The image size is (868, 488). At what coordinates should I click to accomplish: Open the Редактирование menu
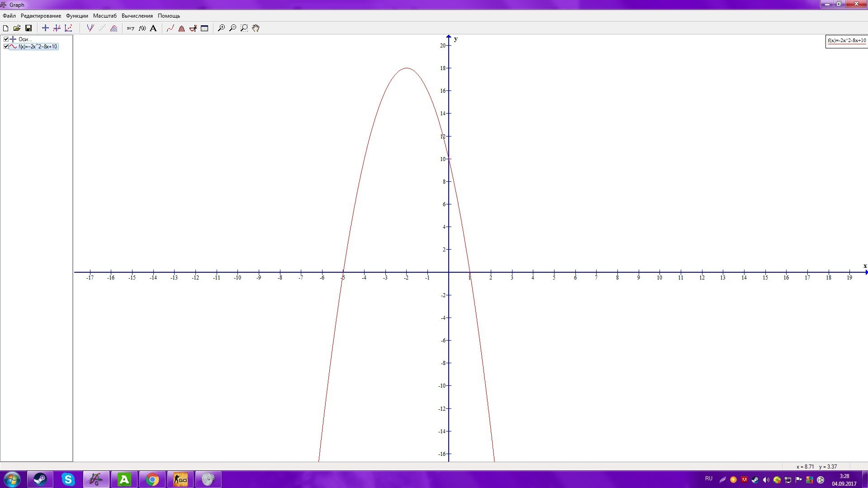[41, 16]
